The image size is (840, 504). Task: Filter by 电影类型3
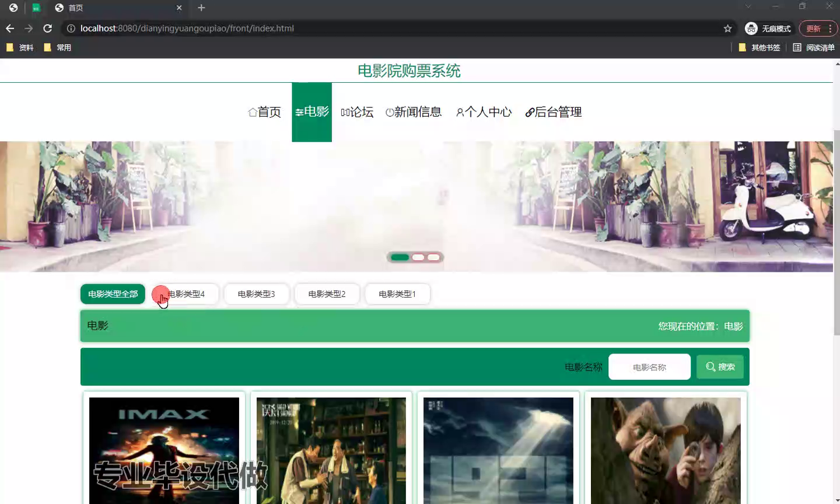(x=256, y=294)
